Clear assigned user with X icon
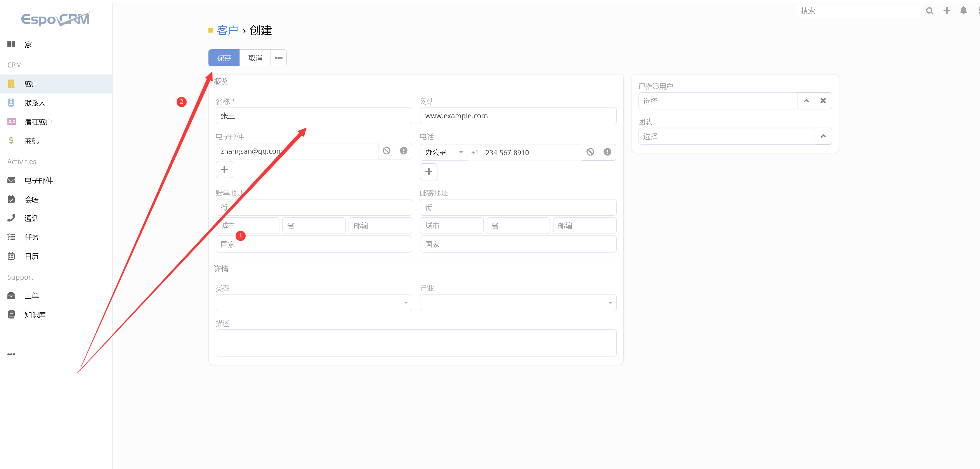Image resolution: width=980 pixels, height=469 pixels. (823, 101)
